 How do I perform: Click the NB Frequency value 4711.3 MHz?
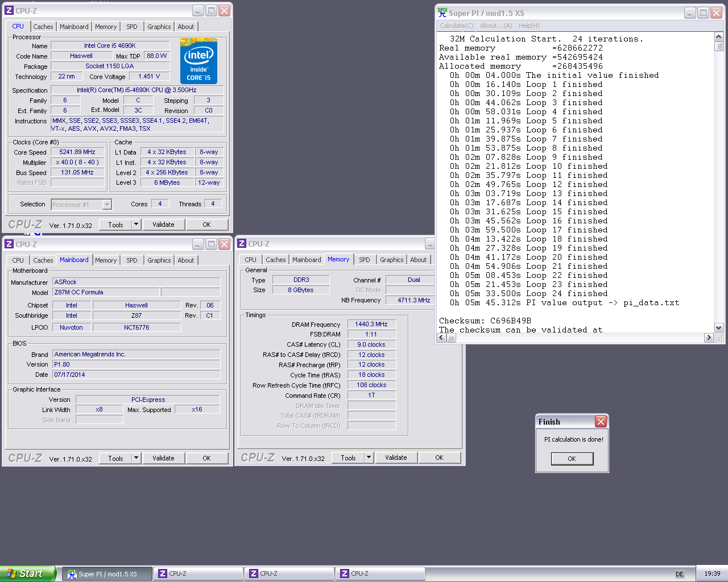pyautogui.click(x=413, y=300)
